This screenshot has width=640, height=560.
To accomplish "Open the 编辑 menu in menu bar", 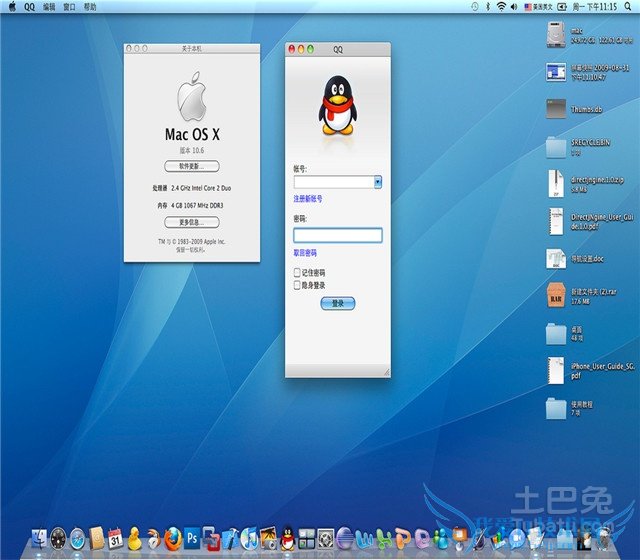I will (50, 6).
